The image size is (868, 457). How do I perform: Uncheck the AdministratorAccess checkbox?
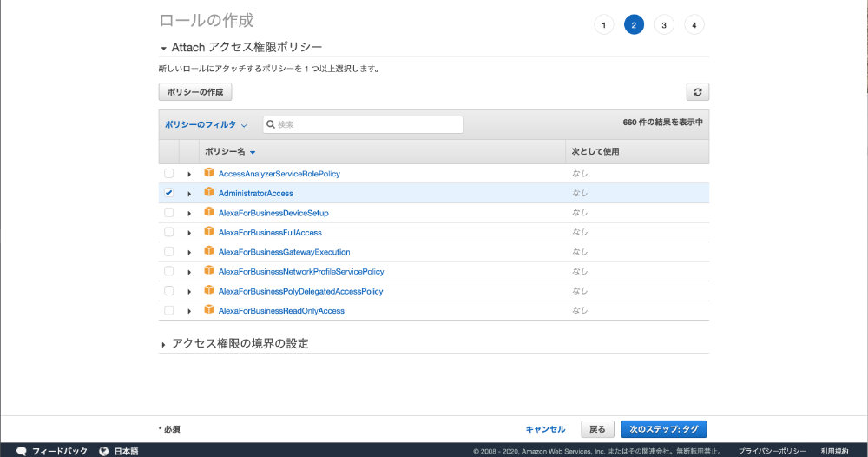click(169, 193)
